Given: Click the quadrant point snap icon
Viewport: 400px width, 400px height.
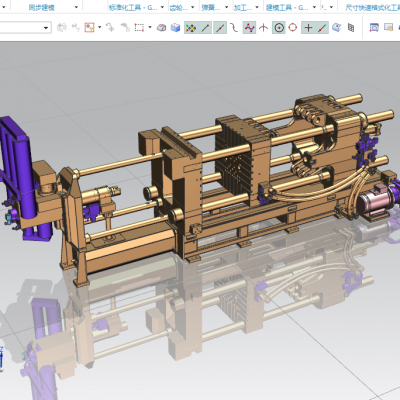Looking at the screenshot, I should pos(293,28).
